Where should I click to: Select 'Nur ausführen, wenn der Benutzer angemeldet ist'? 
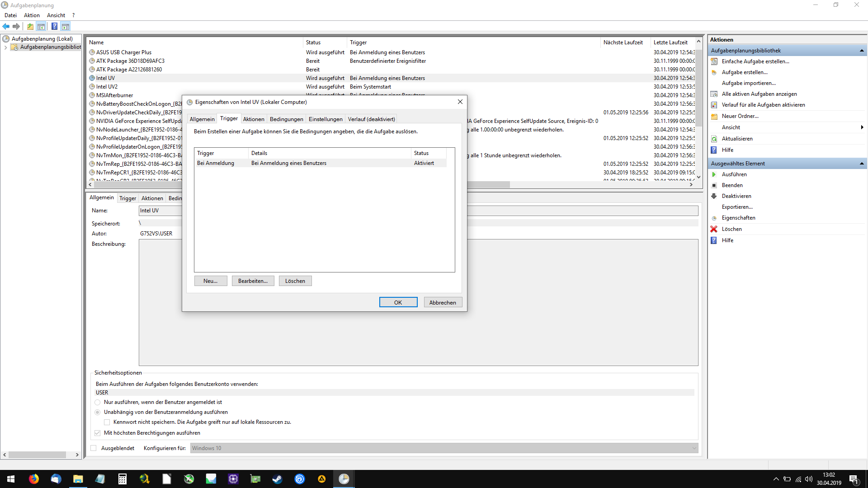click(98, 402)
